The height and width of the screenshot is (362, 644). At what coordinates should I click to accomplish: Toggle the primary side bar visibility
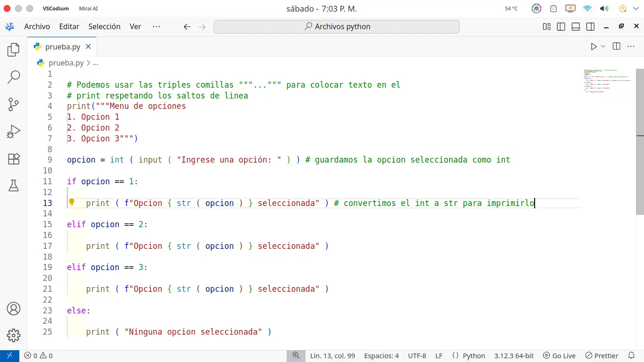[561, 26]
